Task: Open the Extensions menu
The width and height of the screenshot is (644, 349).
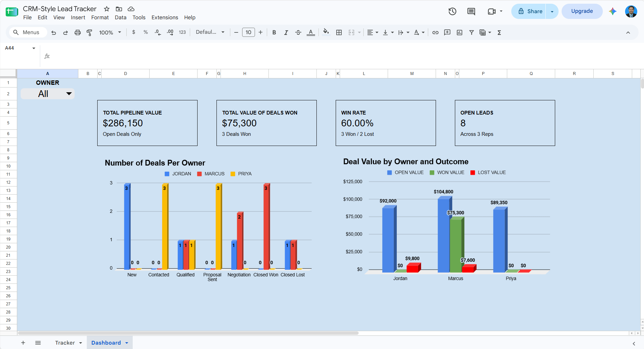Action: tap(165, 18)
